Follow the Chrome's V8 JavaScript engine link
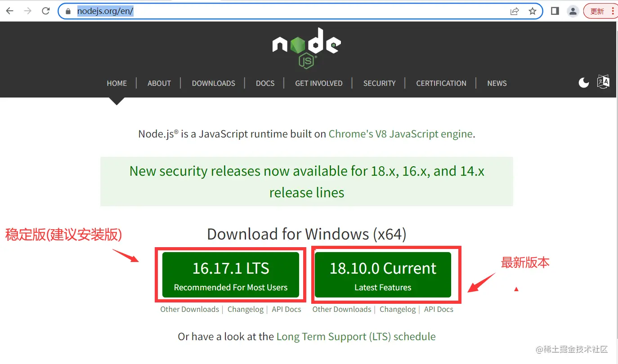Image resolution: width=618 pixels, height=364 pixels. [x=401, y=134]
